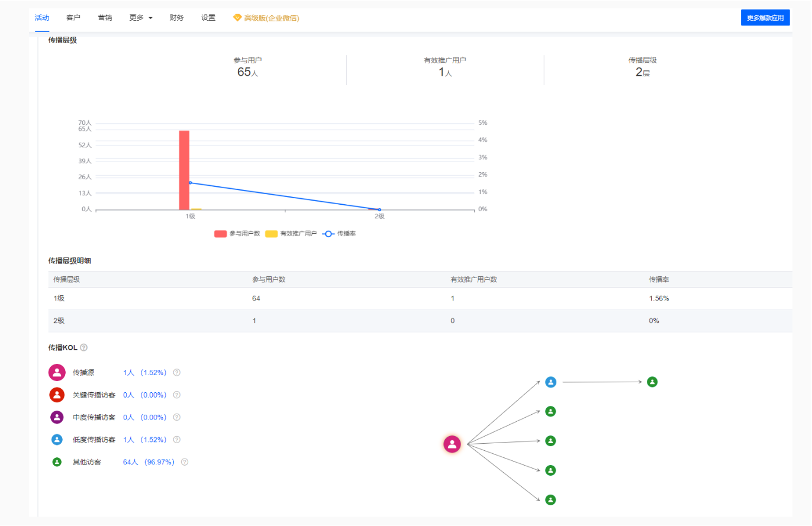Toggle the yellow 有效推广用户 legend swatch
Viewport: 812px width, 526px height.
coord(271,234)
